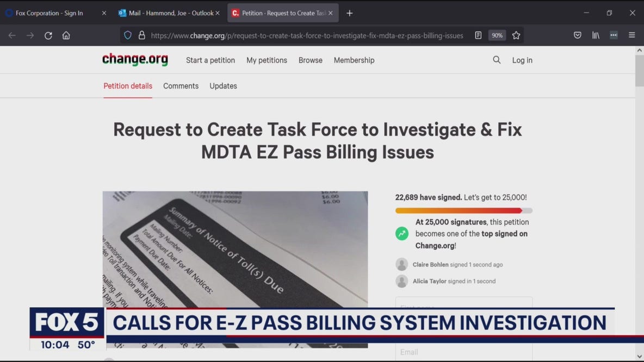Toggle reader view icon in address bar
Viewport: 644px width, 362px height.
pos(478,35)
